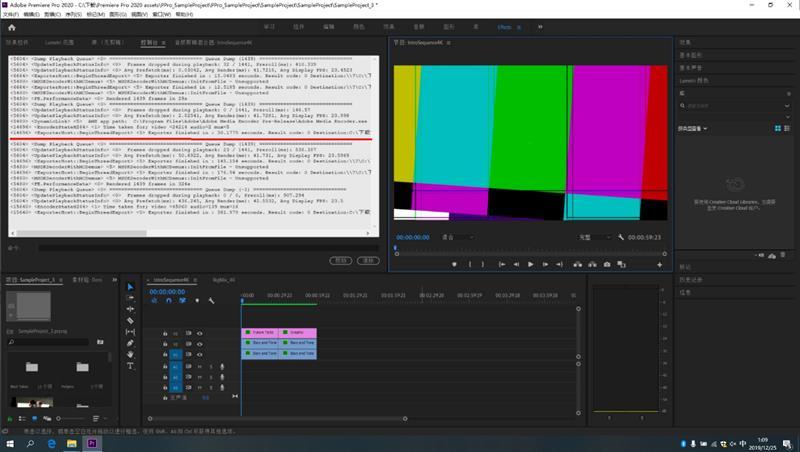Open the zoom level dropdown in Program monitor
The image size is (800, 452).
coord(458,237)
